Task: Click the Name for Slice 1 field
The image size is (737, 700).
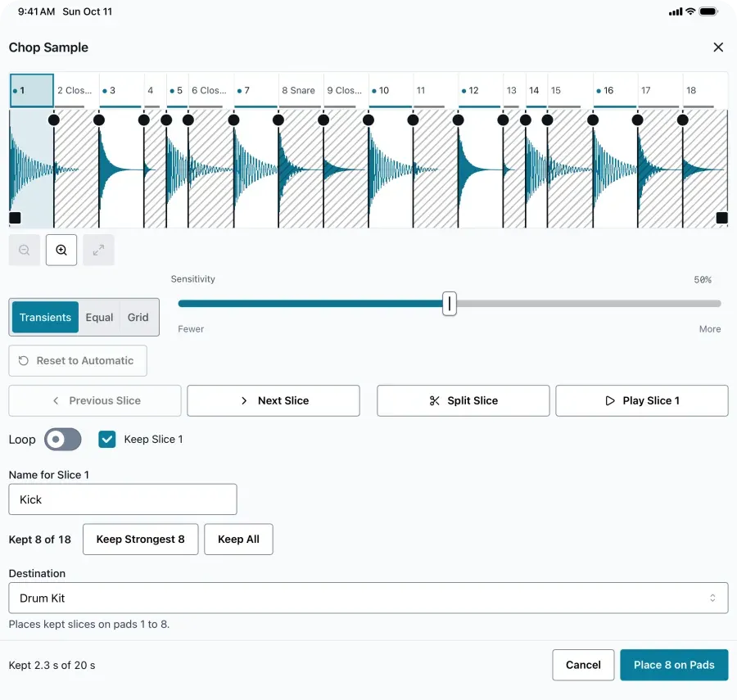Action: [123, 499]
